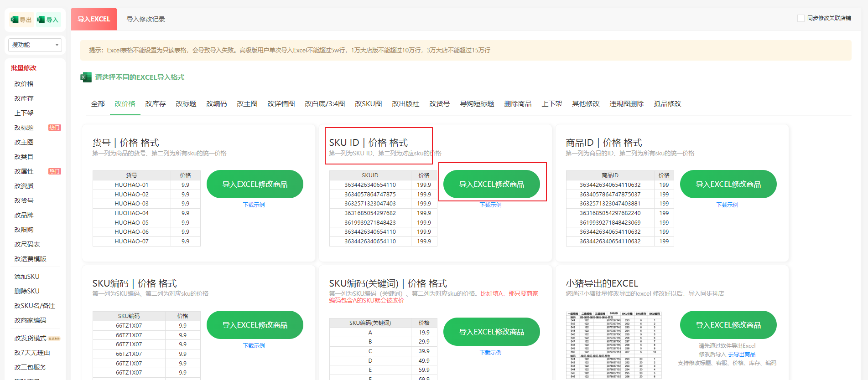Viewport: 868px width, 380px height.
Task: Enable the 同步修改关联店铺 checkbox
Action: pos(800,18)
